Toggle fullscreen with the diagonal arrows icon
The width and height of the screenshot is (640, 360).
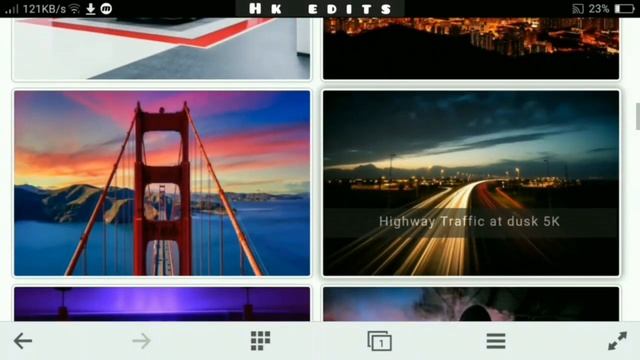point(617,341)
